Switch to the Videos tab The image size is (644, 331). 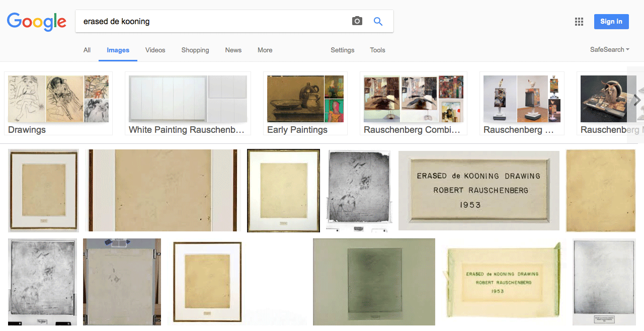(155, 50)
